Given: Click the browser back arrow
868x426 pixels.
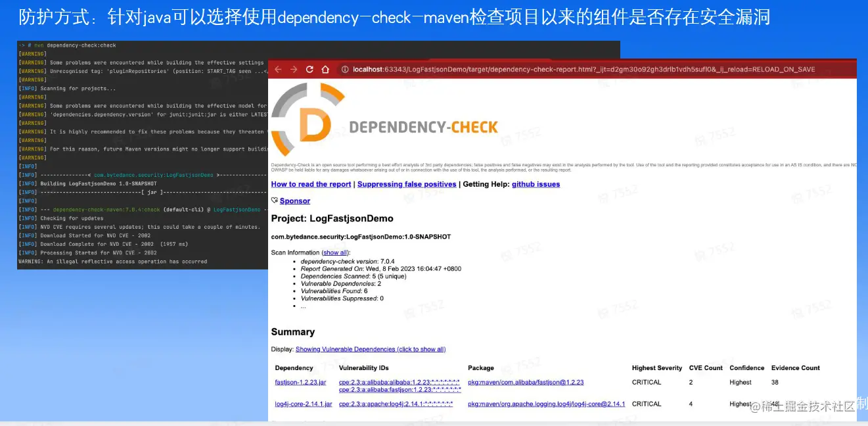Looking at the screenshot, I should pyautogui.click(x=278, y=69).
